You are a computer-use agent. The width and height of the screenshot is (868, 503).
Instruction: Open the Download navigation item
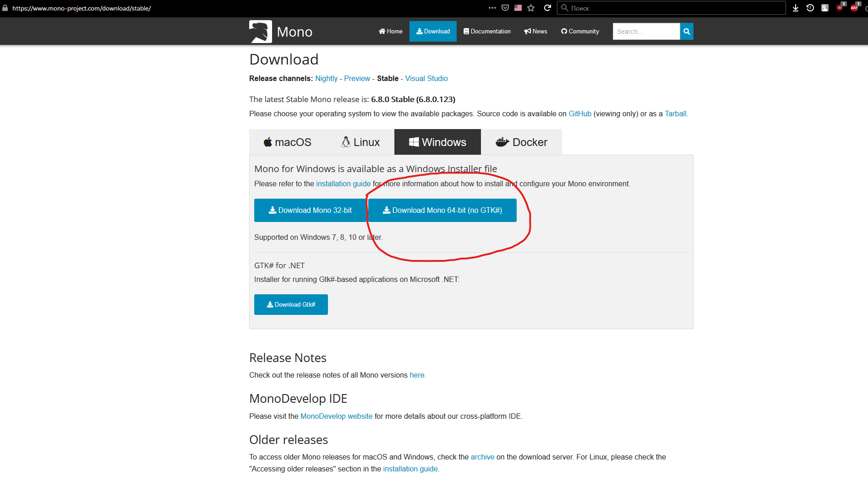[x=433, y=32]
